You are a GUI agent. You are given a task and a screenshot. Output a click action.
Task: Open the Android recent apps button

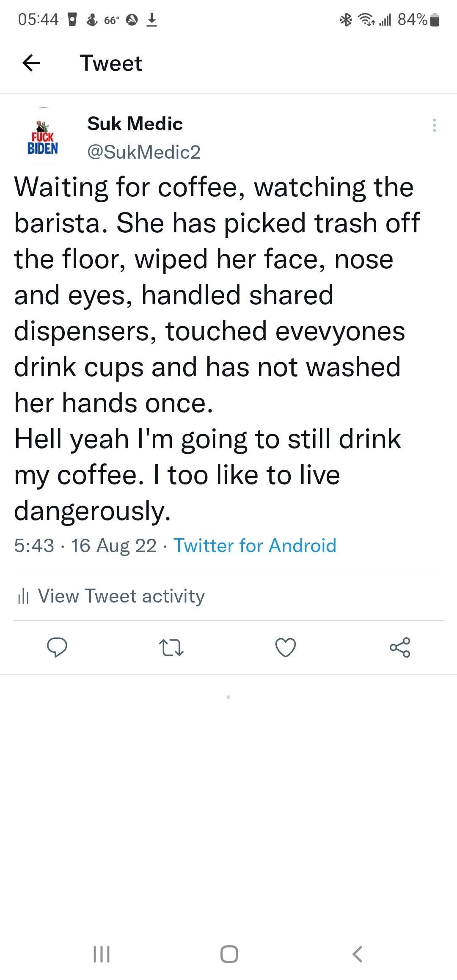pyautogui.click(x=102, y=954)
